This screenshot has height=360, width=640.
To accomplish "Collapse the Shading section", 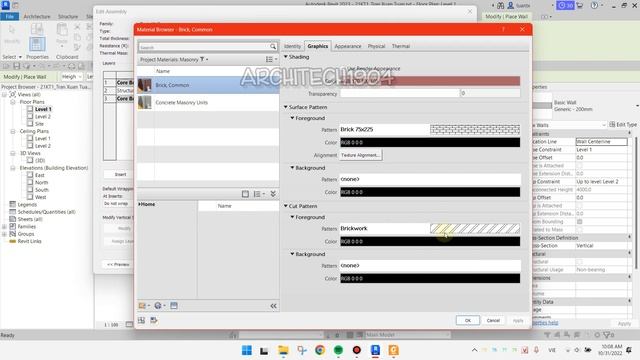I will (x=286, y=57).
